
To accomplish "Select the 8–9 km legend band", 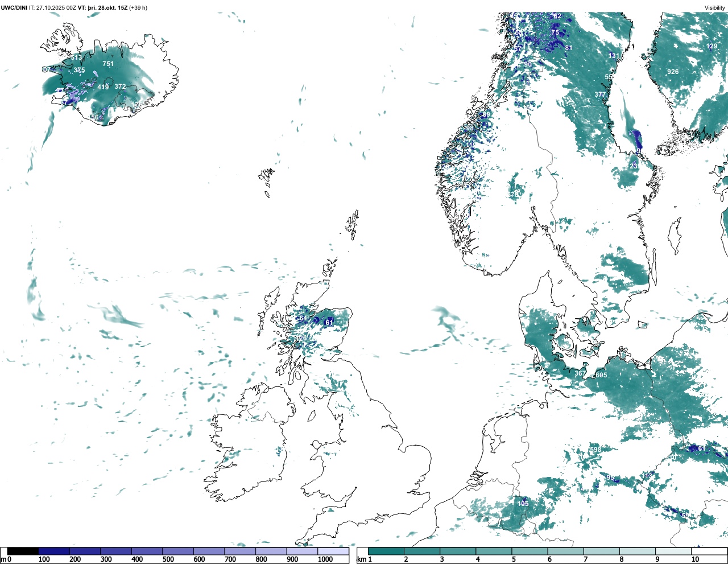I will 637,551.
